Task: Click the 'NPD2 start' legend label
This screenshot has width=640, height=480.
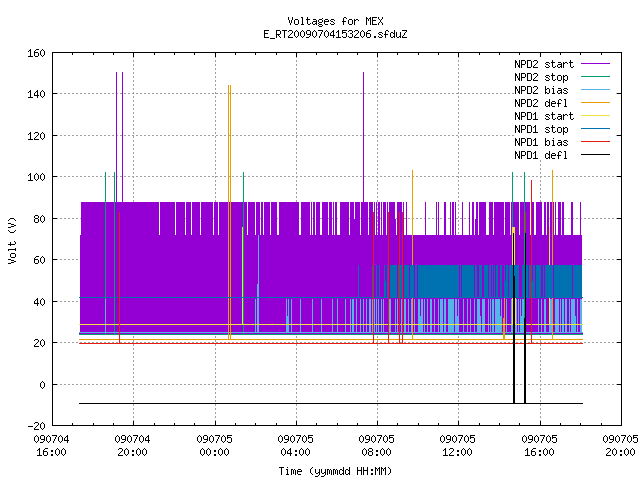Action: (x=544, y=64)
